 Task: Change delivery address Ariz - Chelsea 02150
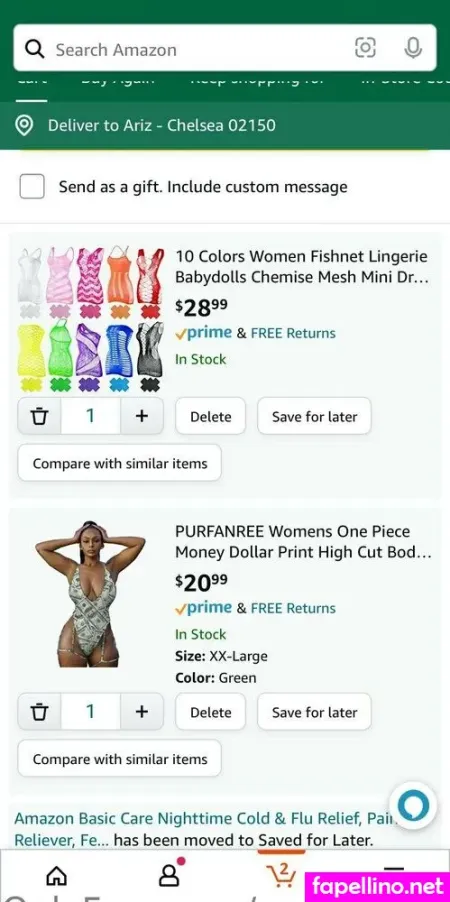click(162, 125)
